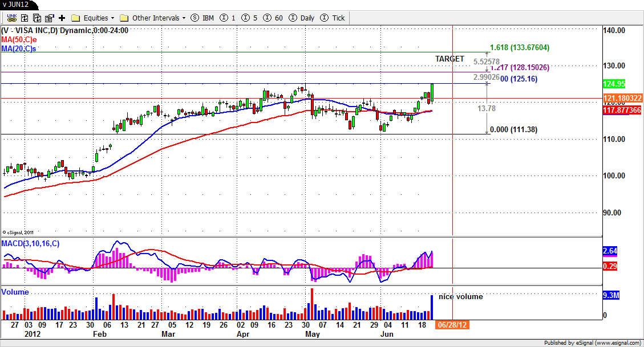Click the red 0.29 MACD signal value
This screenshot has width=644, height=347.
point(610,266)
